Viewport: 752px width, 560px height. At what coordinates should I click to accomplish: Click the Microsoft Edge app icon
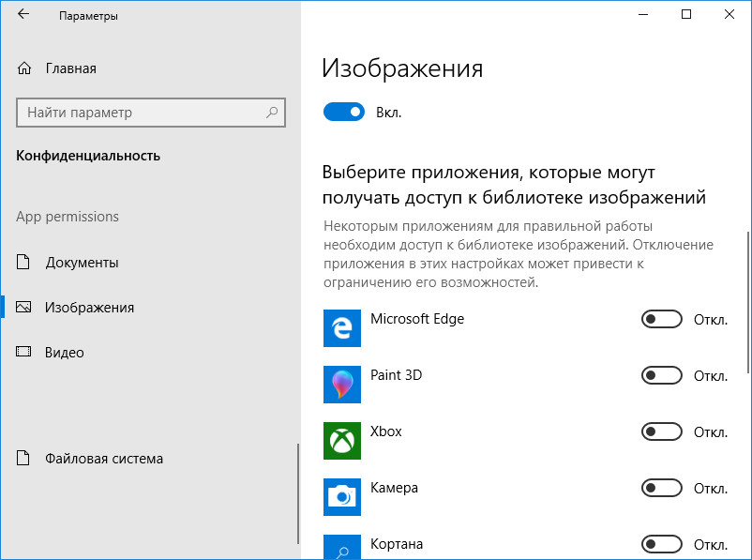(x=342, y=328)
